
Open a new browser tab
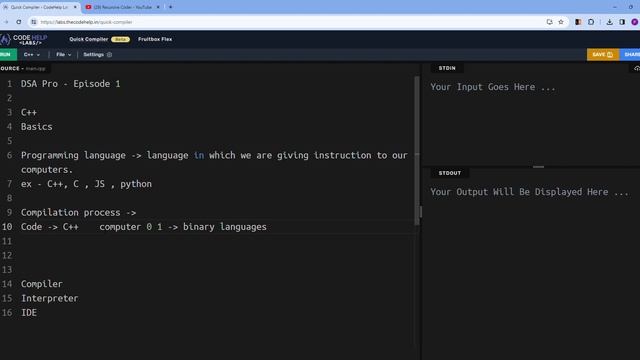[x=170, y=7]
